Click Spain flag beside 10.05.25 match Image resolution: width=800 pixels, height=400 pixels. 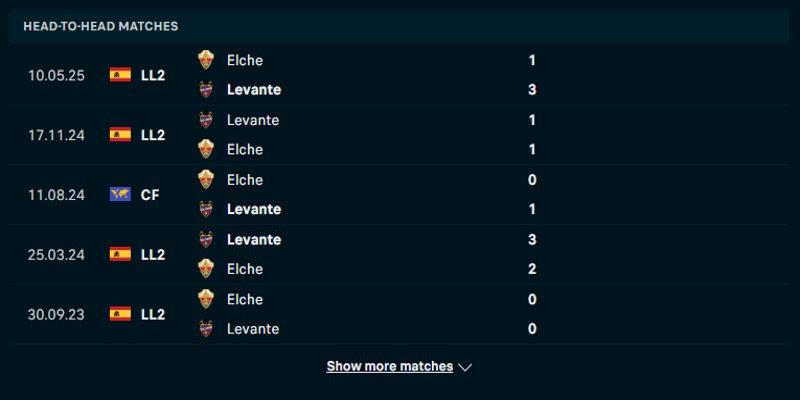120,75
